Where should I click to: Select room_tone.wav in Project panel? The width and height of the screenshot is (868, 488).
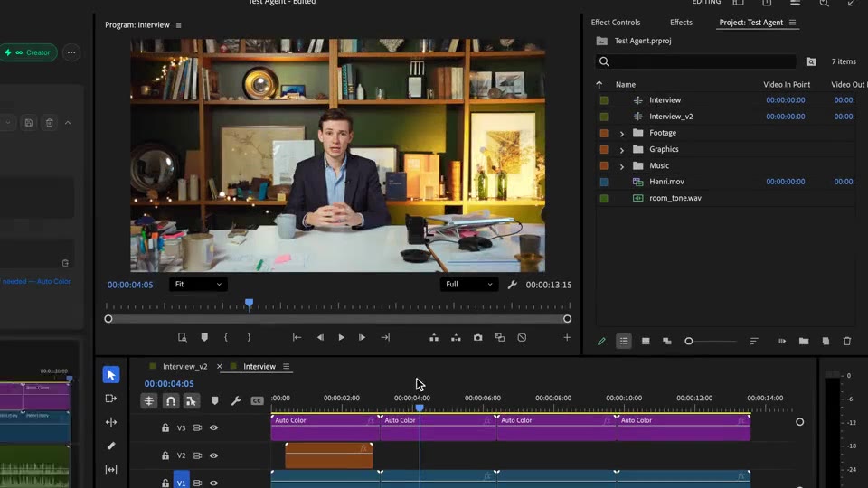(675, 198)
